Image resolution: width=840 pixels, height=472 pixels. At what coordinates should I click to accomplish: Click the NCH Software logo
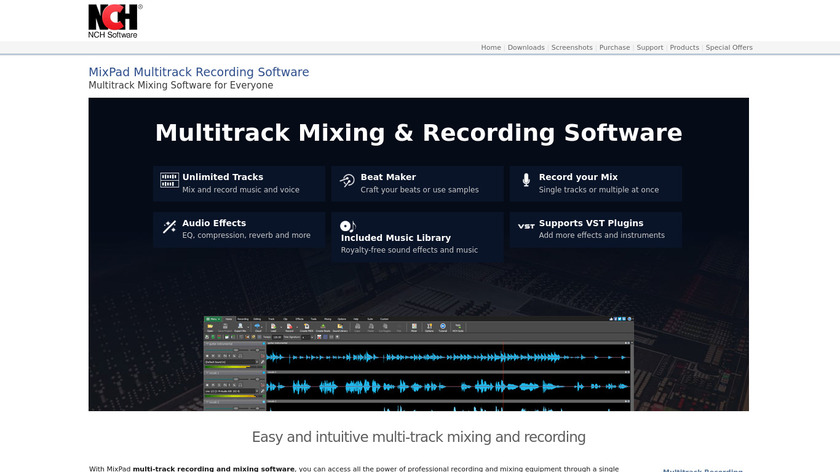(115, 21)
